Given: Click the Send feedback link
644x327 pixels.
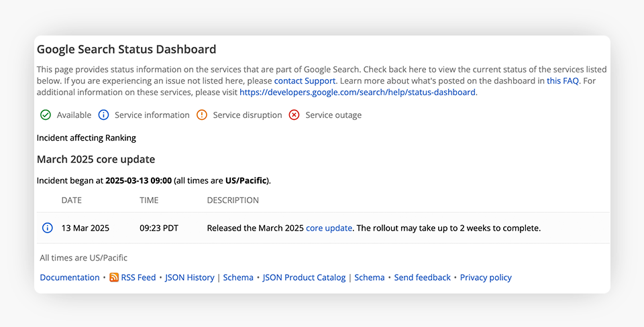Looking at the screenshot, I should [x=423, y=277].
